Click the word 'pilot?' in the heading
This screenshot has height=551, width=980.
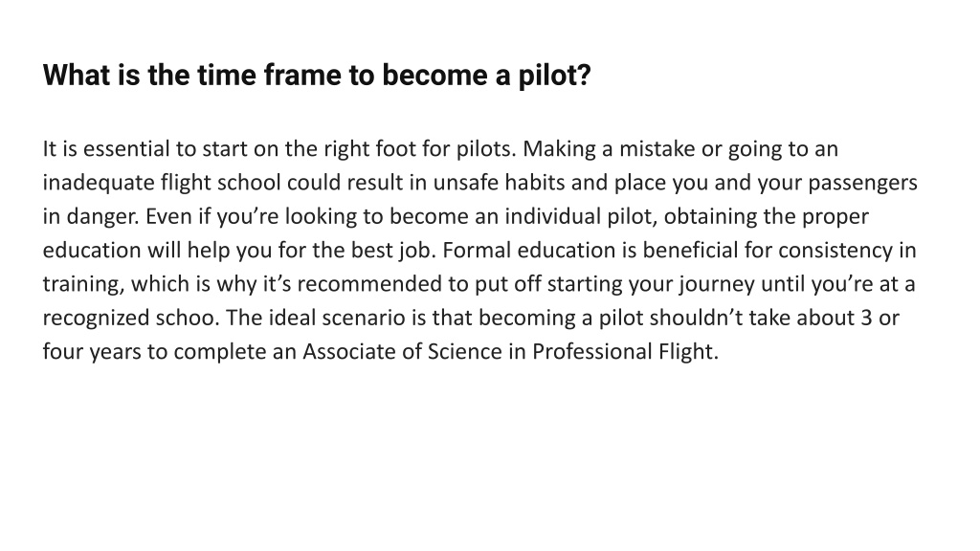(x=554, y=77)
